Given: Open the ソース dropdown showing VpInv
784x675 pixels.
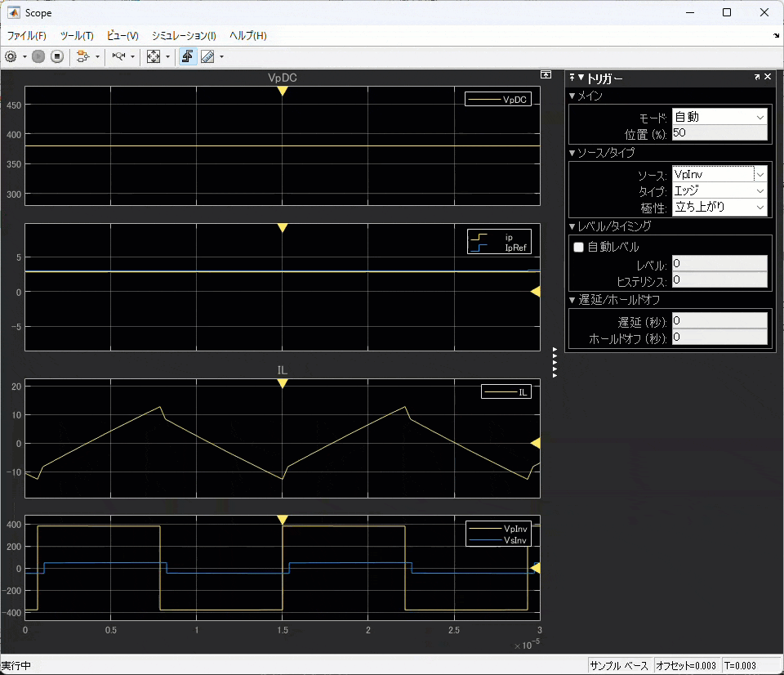Looking at the screenshot, I should (719, 174).
